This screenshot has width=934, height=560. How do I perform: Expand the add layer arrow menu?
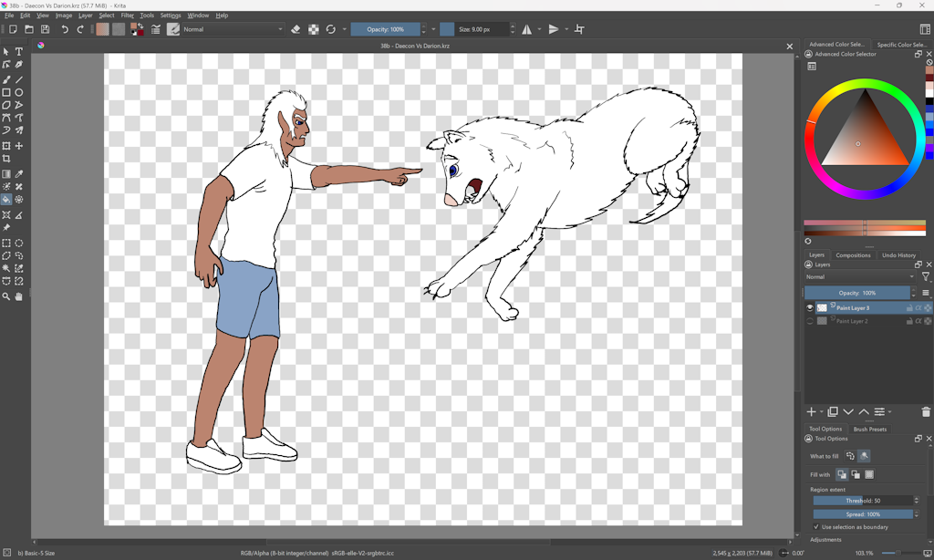pos(822,412)
